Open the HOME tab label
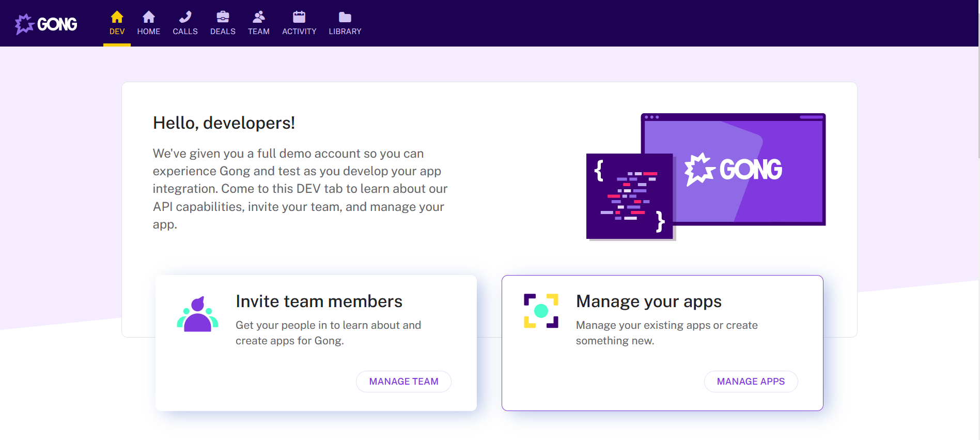 click(149, 32)
